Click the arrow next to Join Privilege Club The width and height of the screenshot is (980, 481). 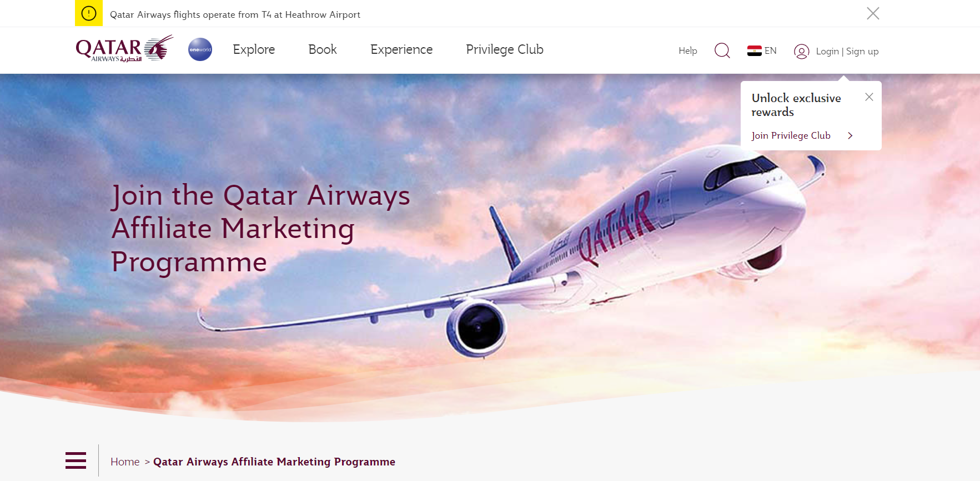[x=850, y=135]
